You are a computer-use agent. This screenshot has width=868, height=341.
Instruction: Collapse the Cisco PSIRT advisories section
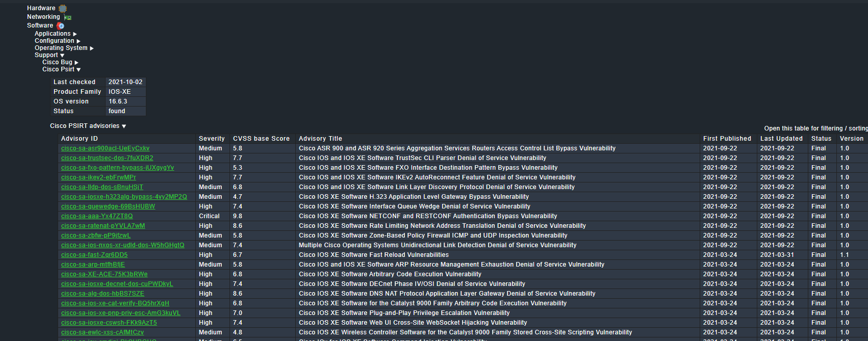pyautogui.click(x=124, y=126)
